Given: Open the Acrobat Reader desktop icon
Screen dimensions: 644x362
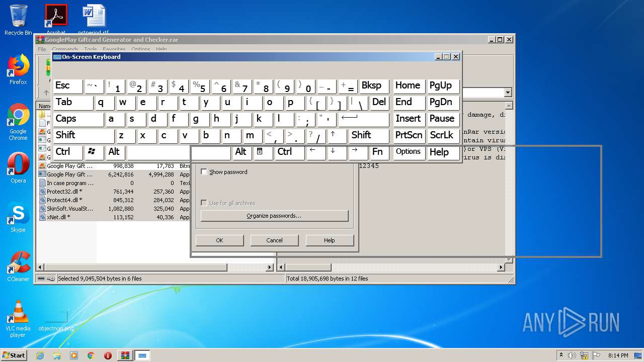Looking at the screenshot, I should (56, 19).
